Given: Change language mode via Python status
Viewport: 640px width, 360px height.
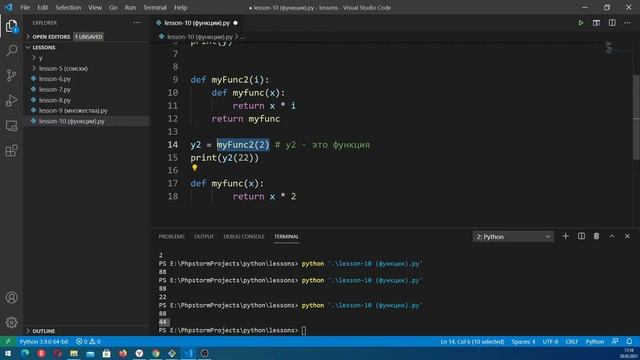Looking at the screenshot, I should point(595,342).
